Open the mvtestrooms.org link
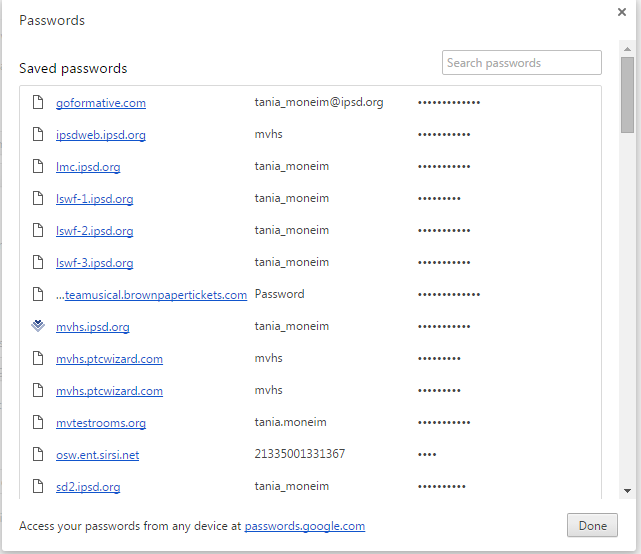 [x=101, y=422]
